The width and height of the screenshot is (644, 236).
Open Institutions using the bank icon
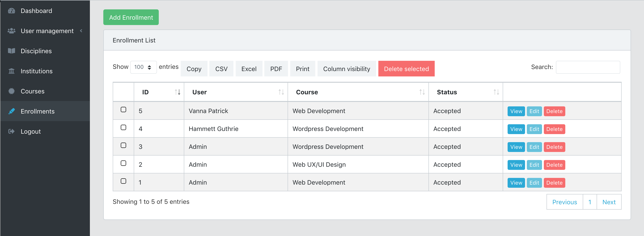[11, 71]
